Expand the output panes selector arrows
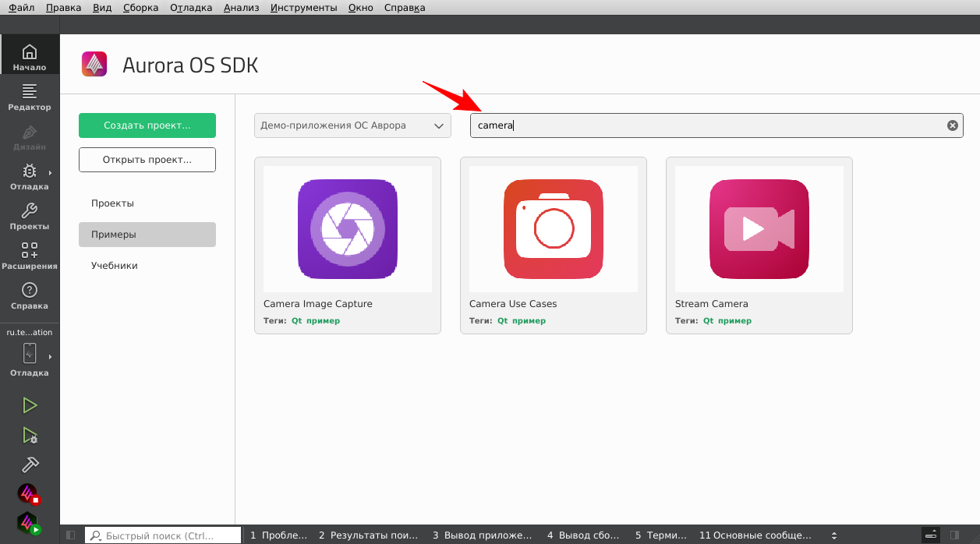The width and height of the screenshot is (980, 544). (834, 535)
